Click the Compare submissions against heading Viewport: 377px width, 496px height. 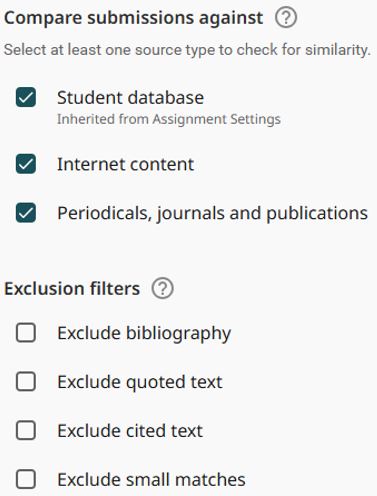[133, 18]
